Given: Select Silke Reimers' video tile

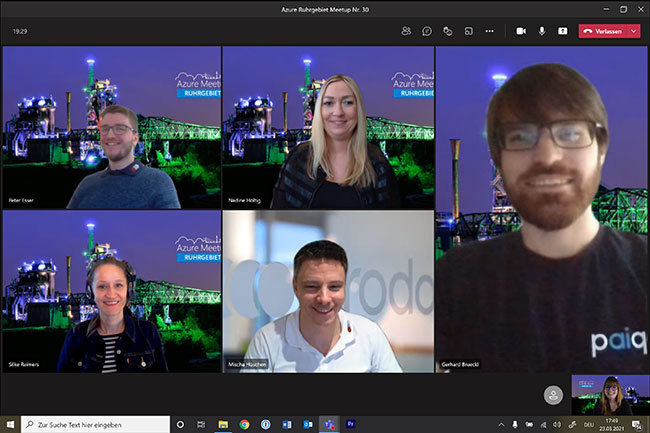Looking at the screenshot, I should pos(112,291).
